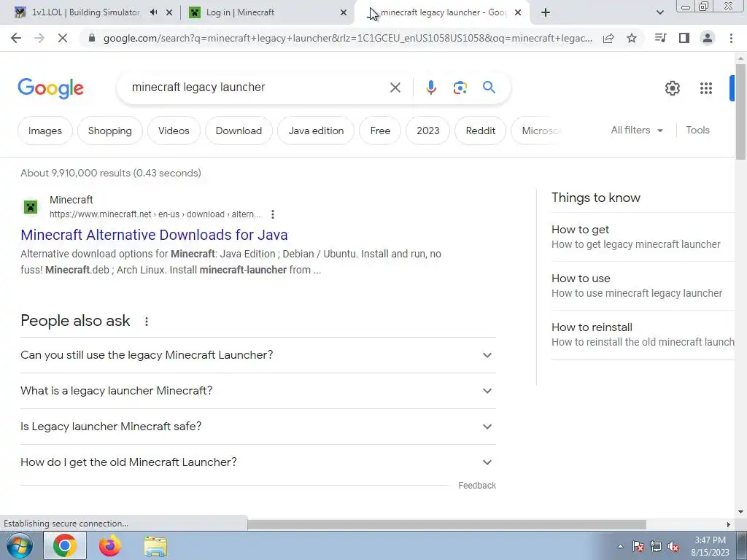The width and height of the screenshot is (747, 560).
Task: Open the taskbar clock and date
Action: [710, 546]
